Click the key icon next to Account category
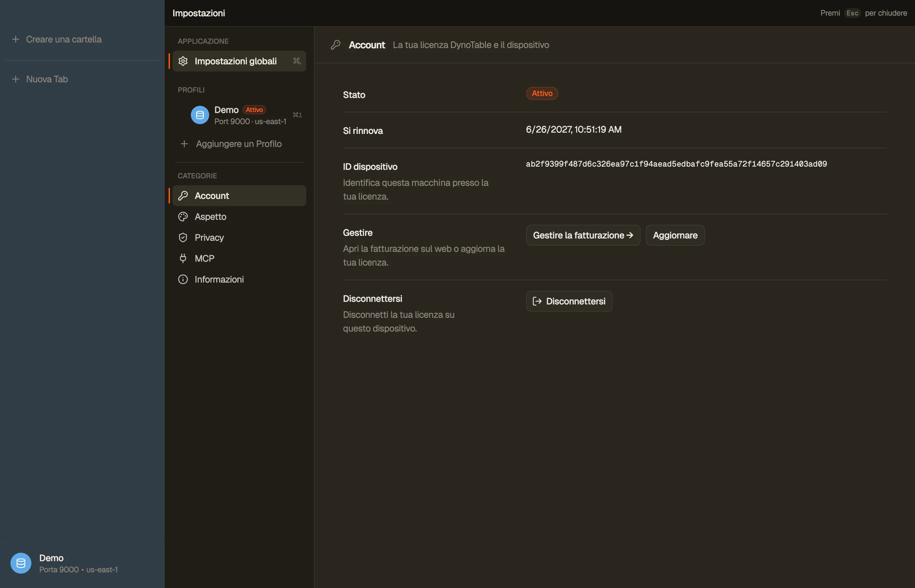 [x=183, y=196]
